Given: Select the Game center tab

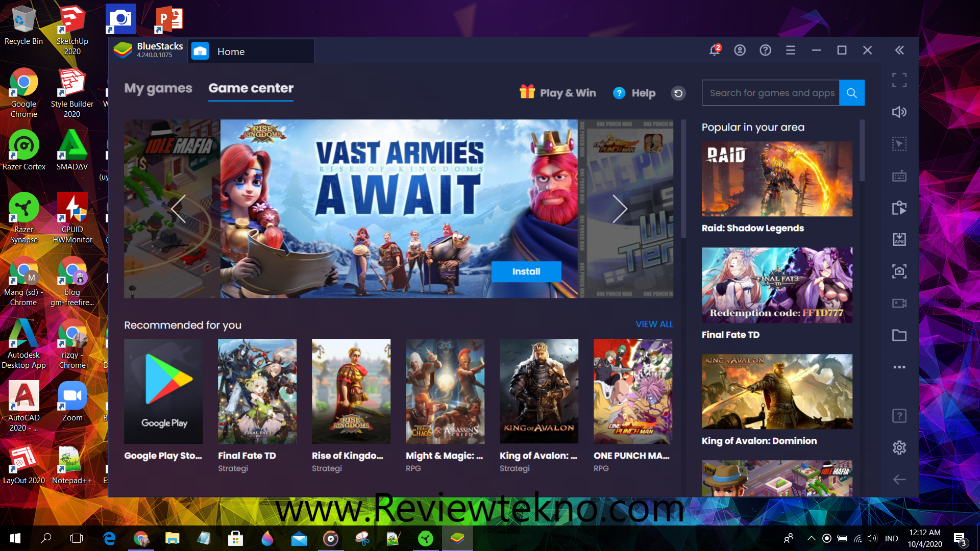Looking at the screenshot, I should coord(251,88).
